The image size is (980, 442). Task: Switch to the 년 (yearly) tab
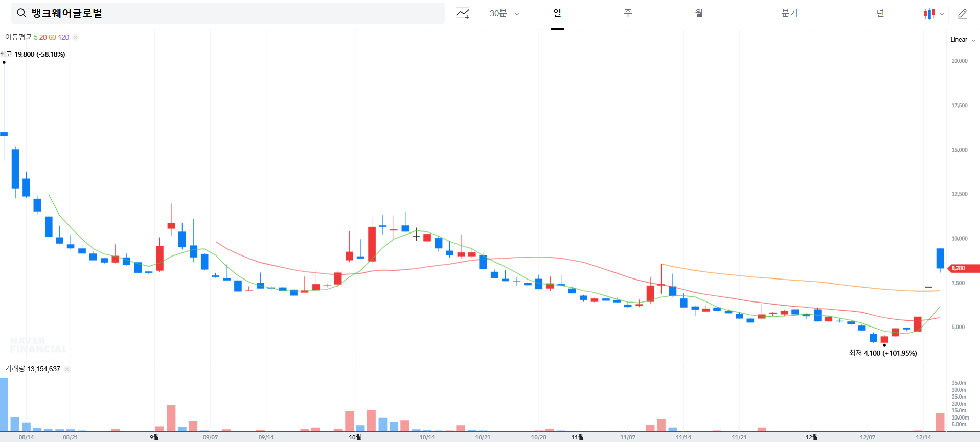click(x=880, y=13)
